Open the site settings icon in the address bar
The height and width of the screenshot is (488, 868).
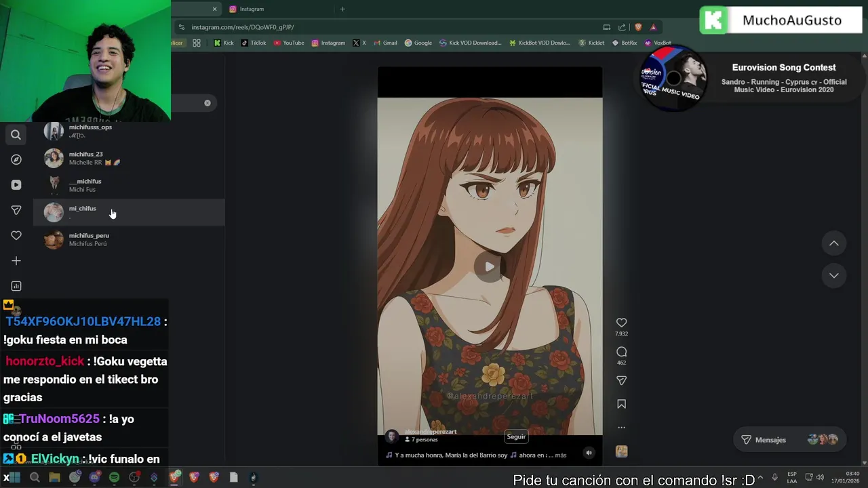(x=181, y=27)
